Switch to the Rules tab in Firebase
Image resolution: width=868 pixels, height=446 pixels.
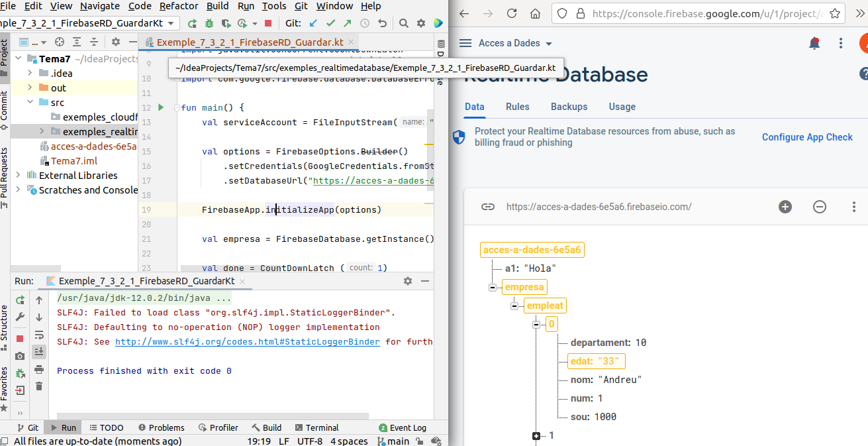click(517, 107)
